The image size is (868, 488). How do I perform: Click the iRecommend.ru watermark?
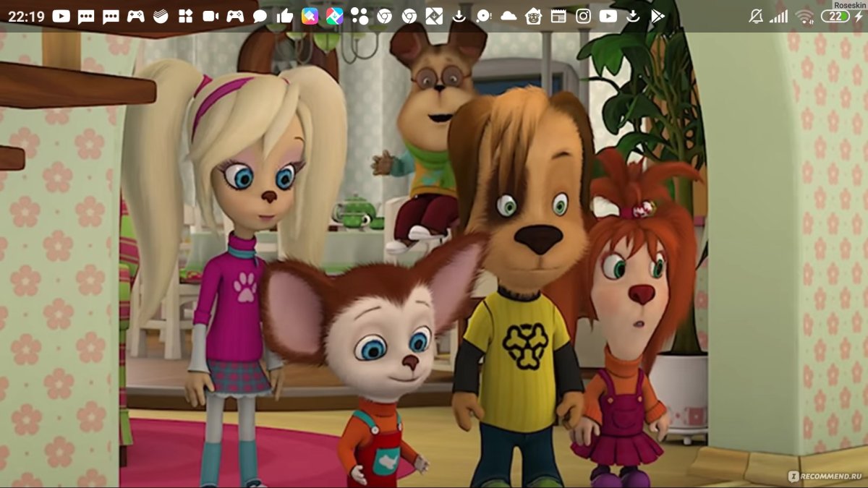coord(827,476)
